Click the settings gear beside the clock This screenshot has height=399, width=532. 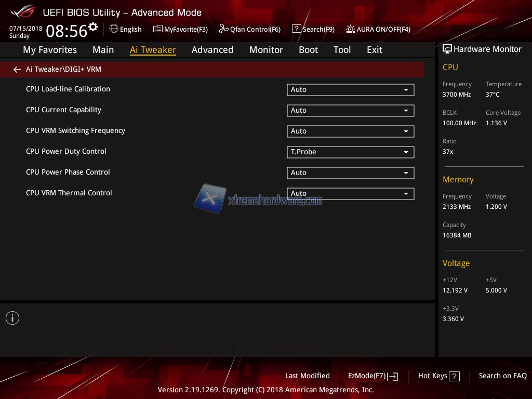(93, 26)
